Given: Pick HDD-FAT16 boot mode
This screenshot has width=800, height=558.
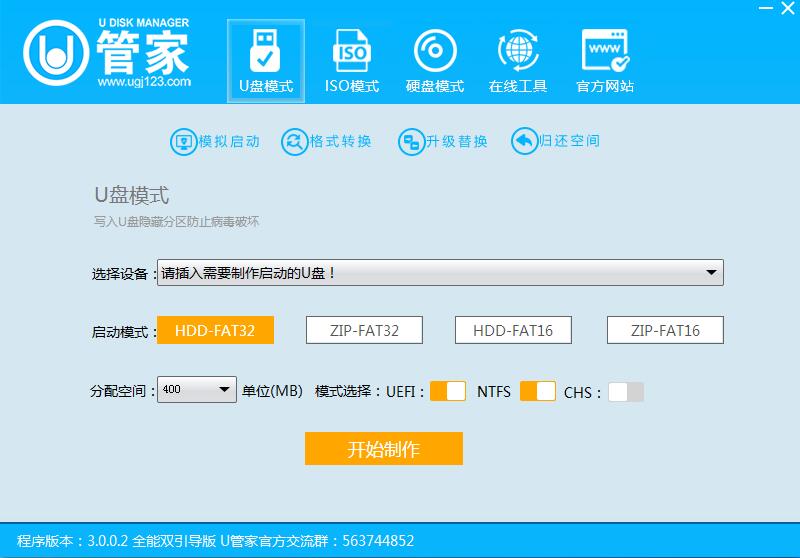Looking at the screenshot, I should [513, 330].
